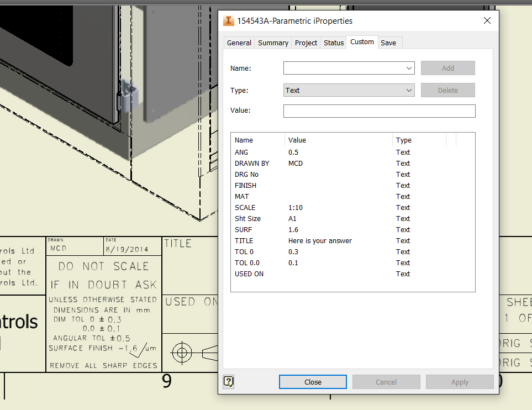Switch to the Status tab
The image size is (532, 410).
tap(333, 43)
